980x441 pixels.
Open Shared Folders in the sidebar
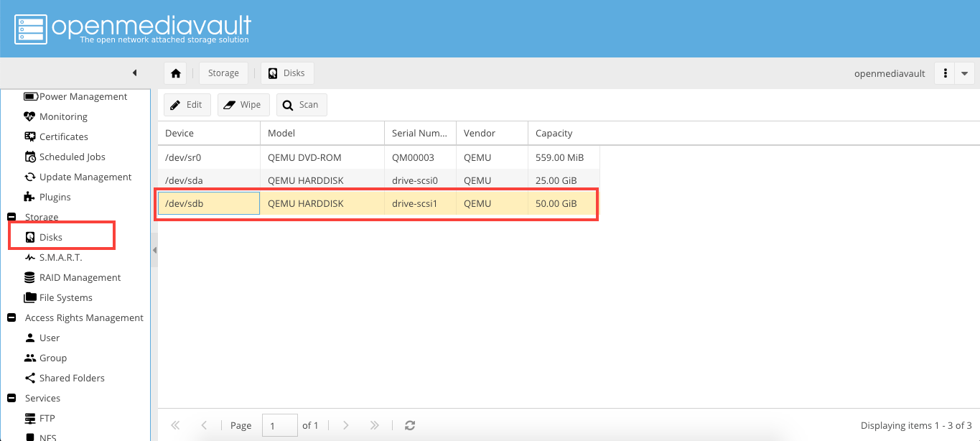(72, 378)
